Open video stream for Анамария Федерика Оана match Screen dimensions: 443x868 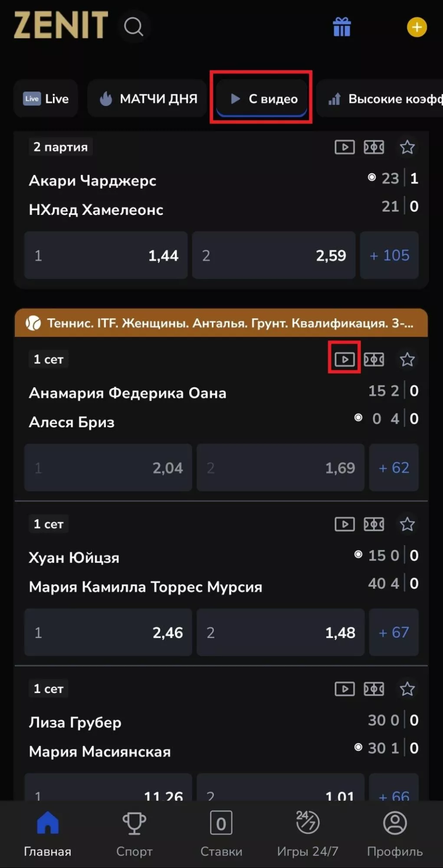(x=345, y=360)
